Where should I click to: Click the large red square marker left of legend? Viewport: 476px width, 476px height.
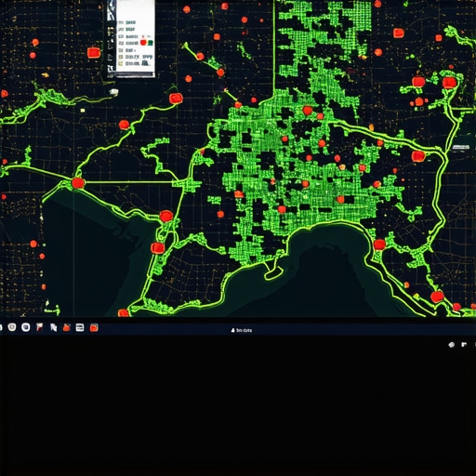[93, 53]
